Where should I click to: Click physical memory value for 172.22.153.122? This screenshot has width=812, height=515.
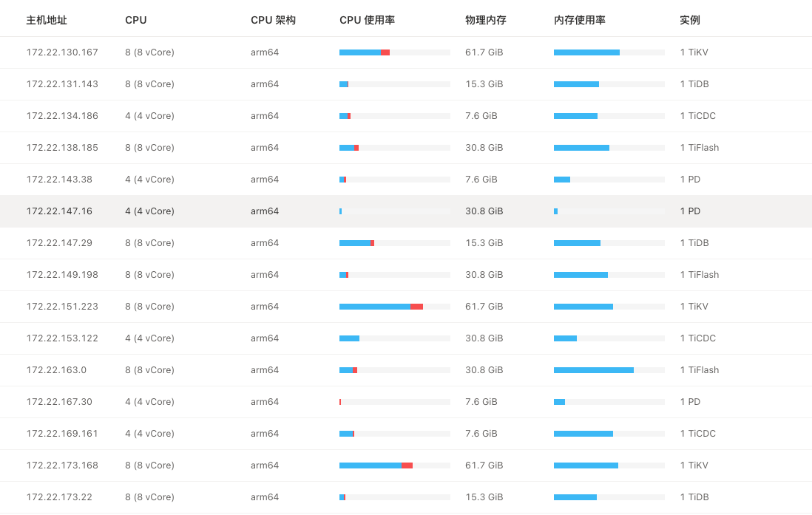click(484, 338)
